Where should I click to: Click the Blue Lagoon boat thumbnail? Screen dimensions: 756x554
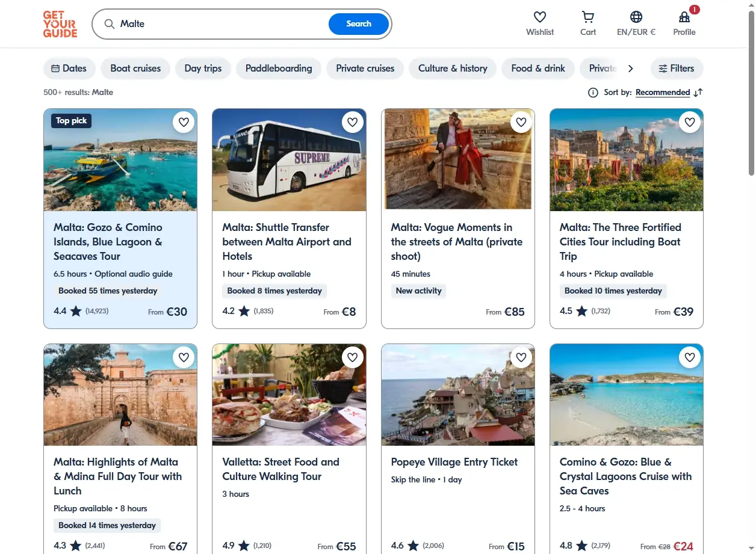[120, 160]
